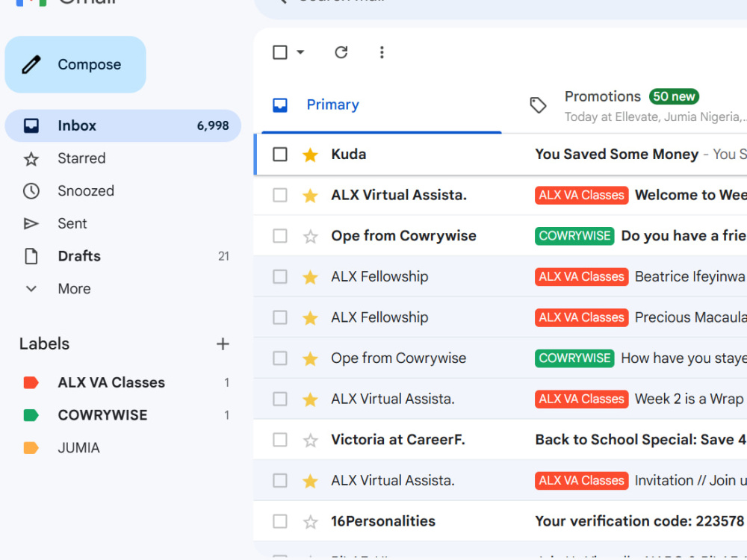Select the Precious Macaulay email checkbox
The image size is (747, 560).
280,317
